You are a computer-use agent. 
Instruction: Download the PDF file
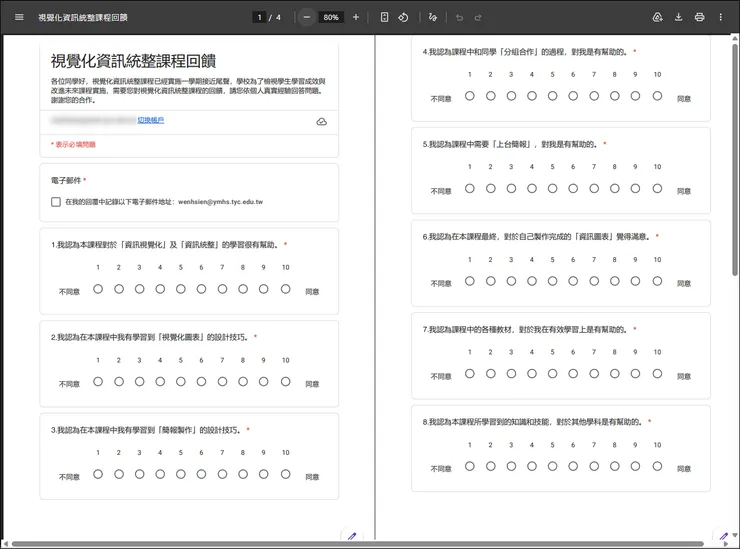coord(679,17)
